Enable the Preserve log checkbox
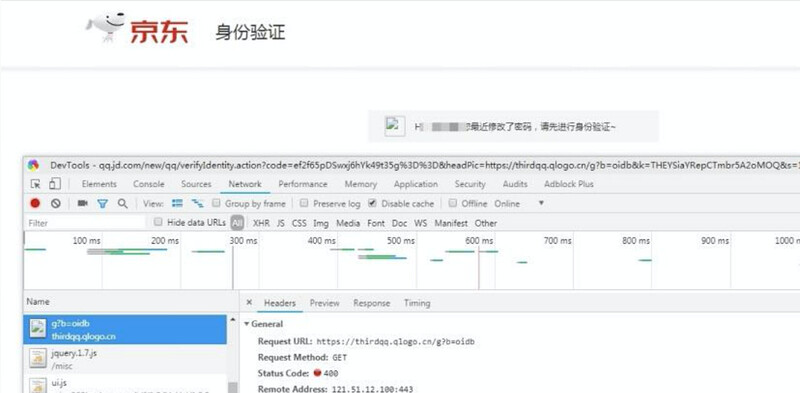The image size is (800, 393). tap(304, 203)
